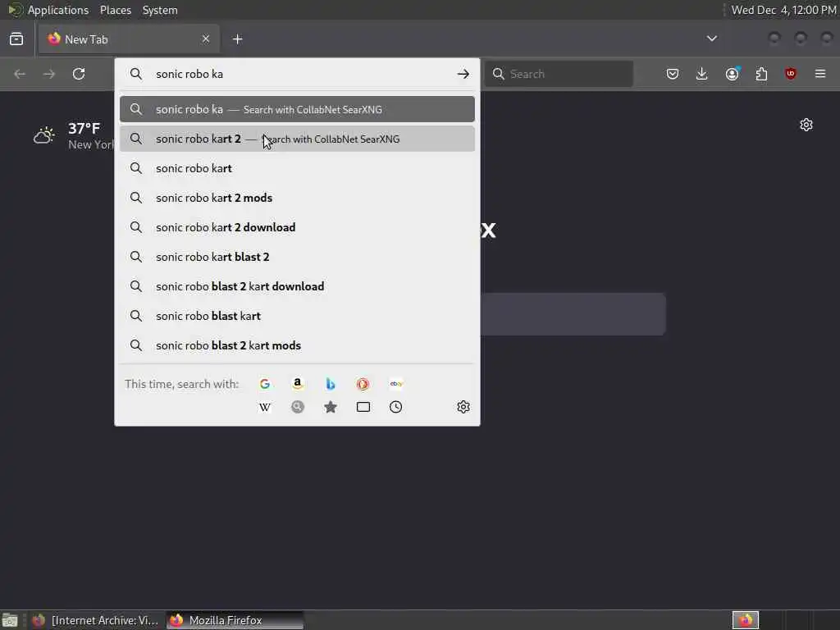
Task: Click the go arrow in address bar
Action: click(463, 74)
